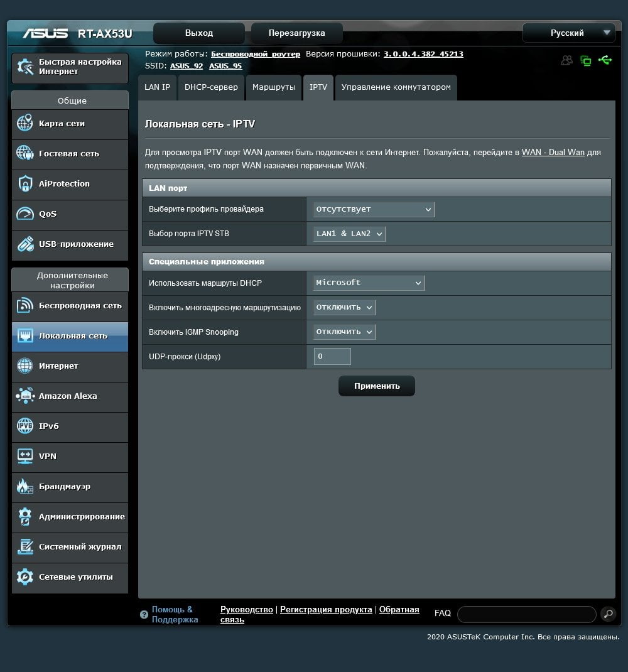Image resolution: width=628 pixels, height=672 pixels.
Task: Click the FAQ search input field
Action: pyautogui.click(x=527, y=614)
